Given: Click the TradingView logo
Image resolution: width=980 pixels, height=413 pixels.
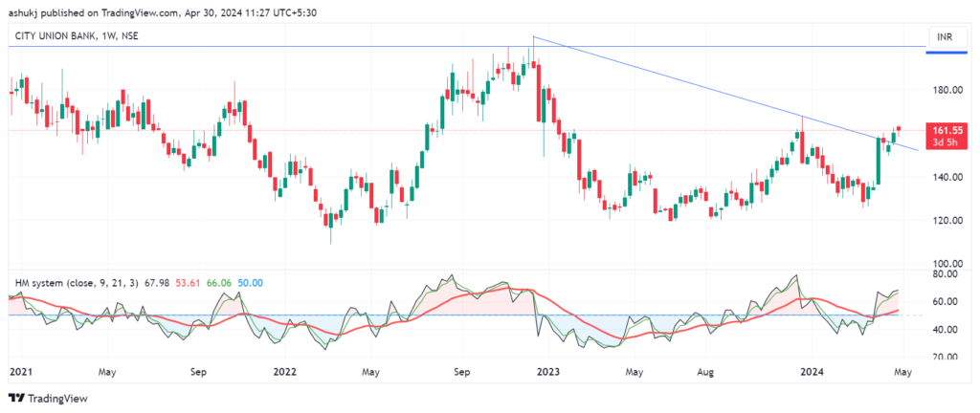Looking at the screenshot, I should 49,398.
